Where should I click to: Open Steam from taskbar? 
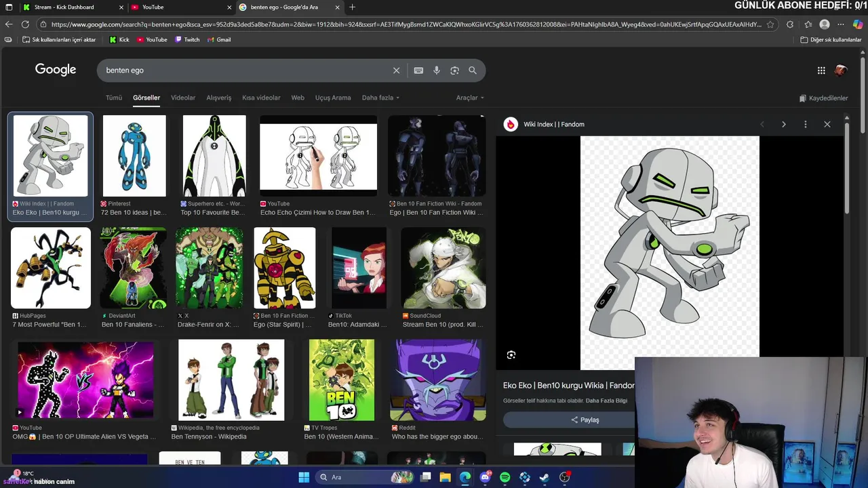(x=544, y=477)
